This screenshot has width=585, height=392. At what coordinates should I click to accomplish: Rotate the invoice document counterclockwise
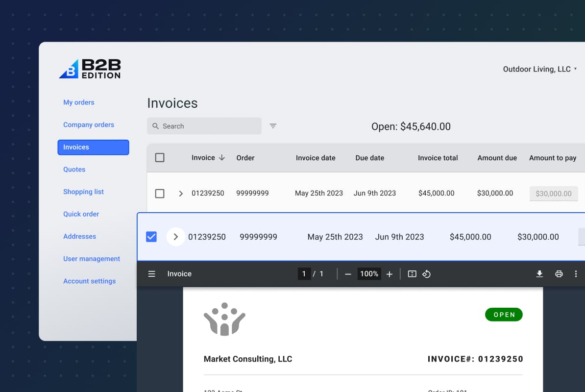point(426,274)
